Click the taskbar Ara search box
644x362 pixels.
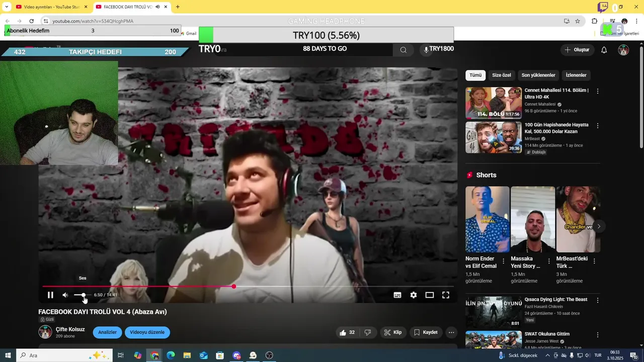click(x=64, y=355)
